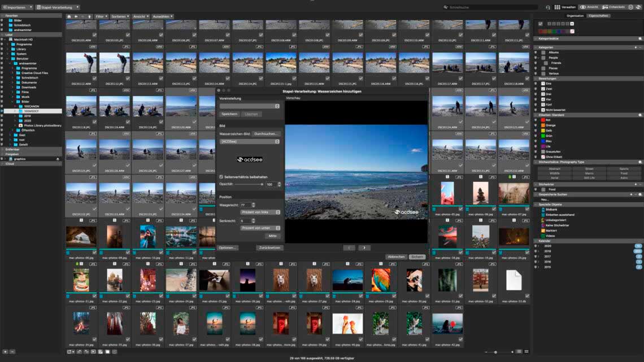Screen dimensions: 644x362
Task: Toggle the Food keyword checkbox
Action: point(543,189)
